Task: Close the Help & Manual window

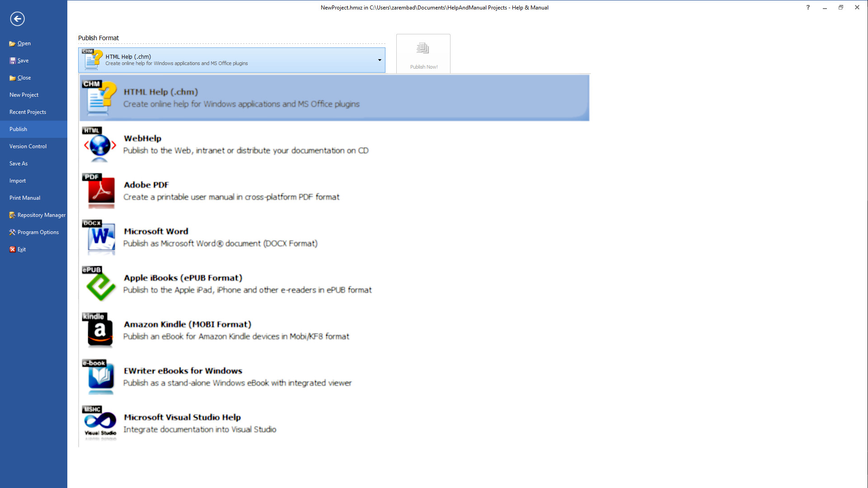Action: pos(857,7)
